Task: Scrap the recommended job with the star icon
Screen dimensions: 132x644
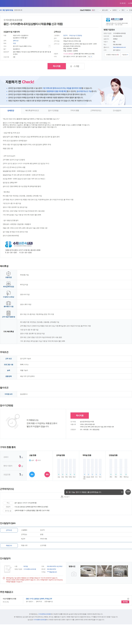Action: tap(128, 599)
